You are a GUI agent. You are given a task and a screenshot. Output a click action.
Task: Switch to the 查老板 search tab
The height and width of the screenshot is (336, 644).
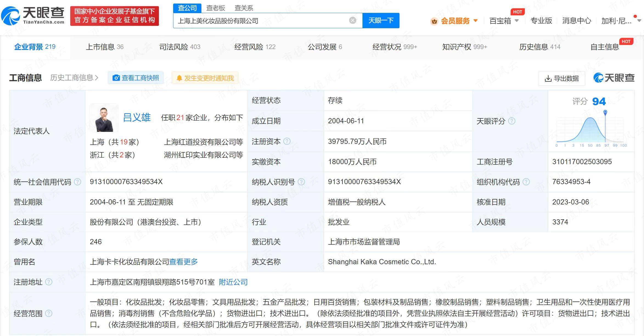(x=216, y=8)
